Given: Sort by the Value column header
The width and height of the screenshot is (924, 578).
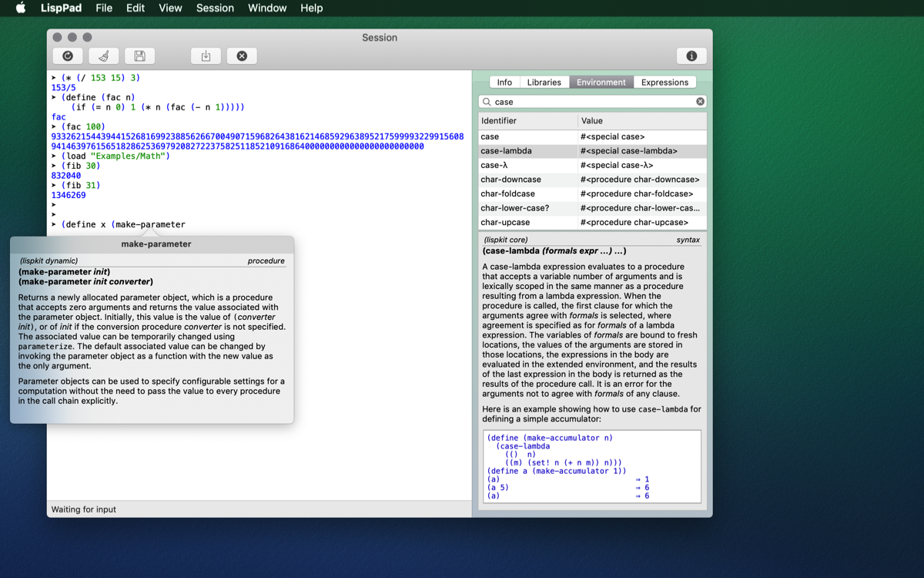Looking at the screenshot, I should coord(641,121).
